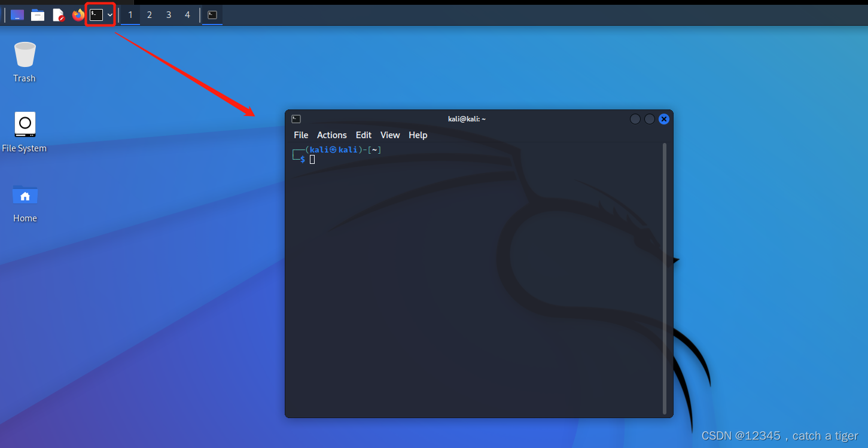Image resolution: width=868 pixels, height=448 pixels.
Task: Switch to workspace 3
Action: click(169, 15)
